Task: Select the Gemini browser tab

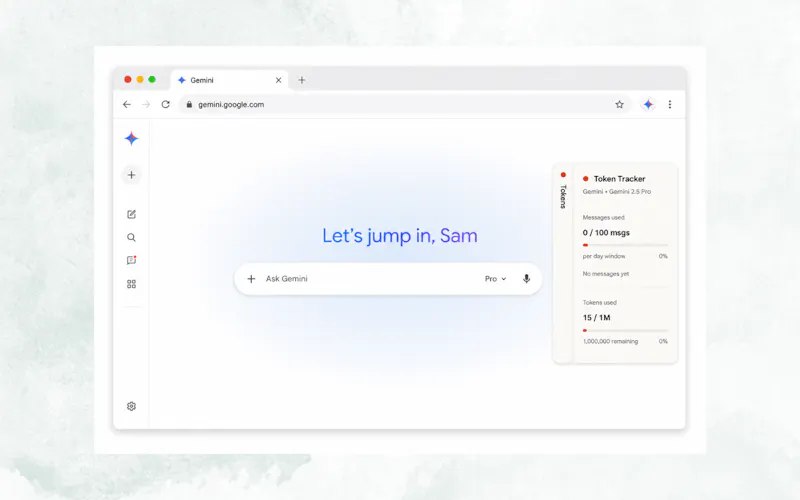Action: [x=229, y=80]
